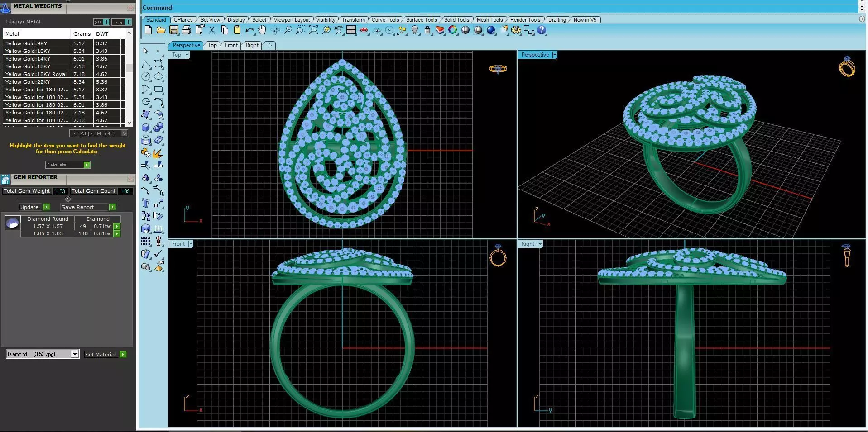Click the New file icon

coord(148,30)
